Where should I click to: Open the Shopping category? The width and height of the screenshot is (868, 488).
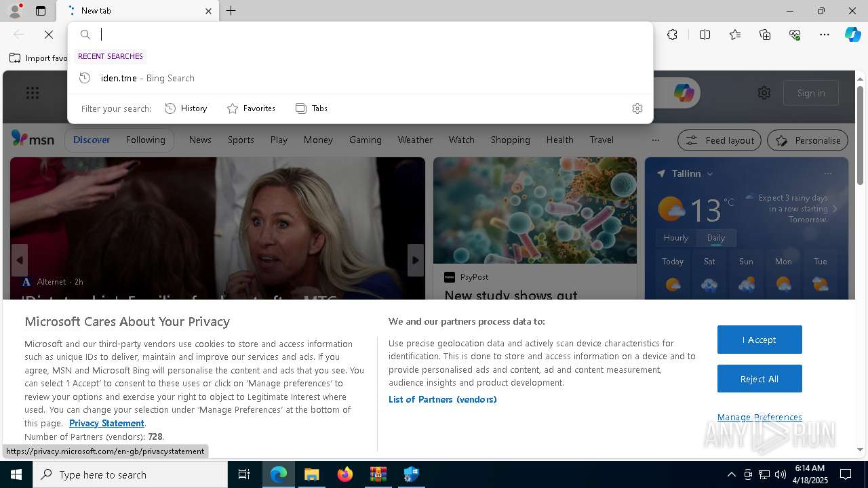coord(510,140)
